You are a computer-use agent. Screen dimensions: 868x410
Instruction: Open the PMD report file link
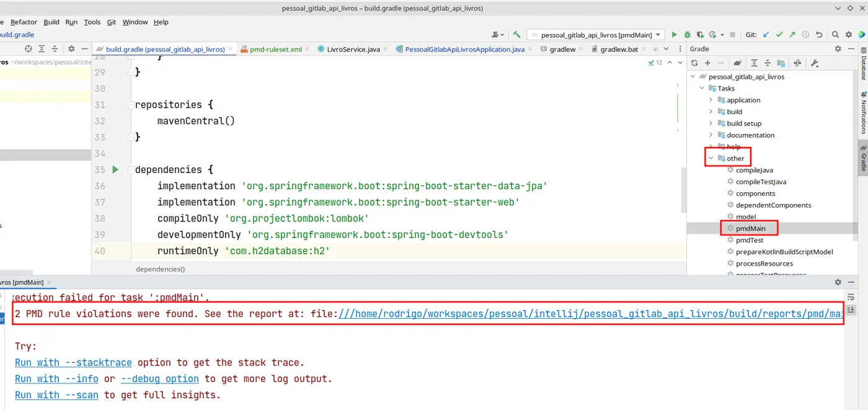[590, 314]
